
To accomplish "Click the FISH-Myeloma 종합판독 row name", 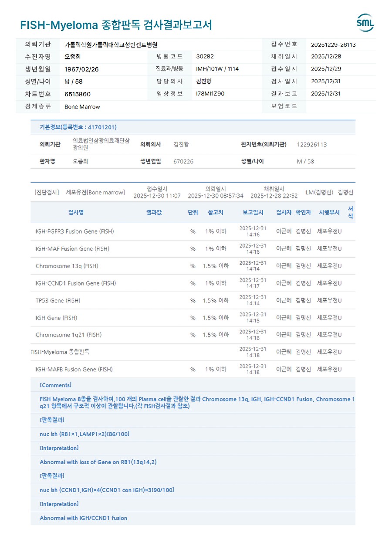I will (x=60, y=352).
